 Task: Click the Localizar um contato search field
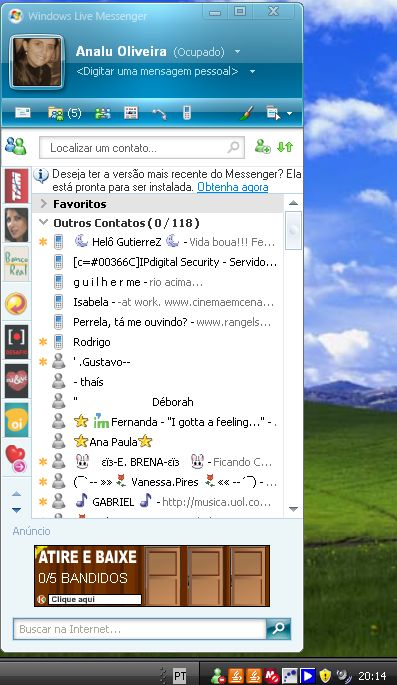pos(142,148)
